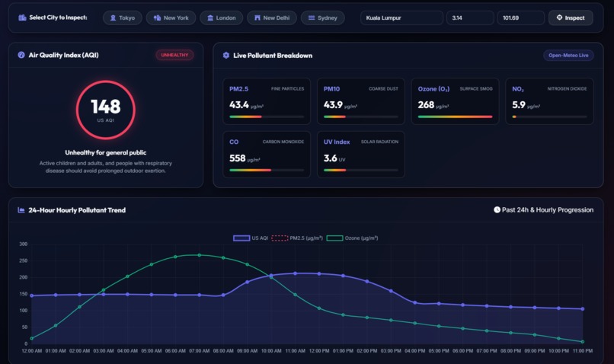The width and height of the screenshot is (614, 364).
Task: Click the crosshair icon in Inspect button
Action: coord(560,18)
